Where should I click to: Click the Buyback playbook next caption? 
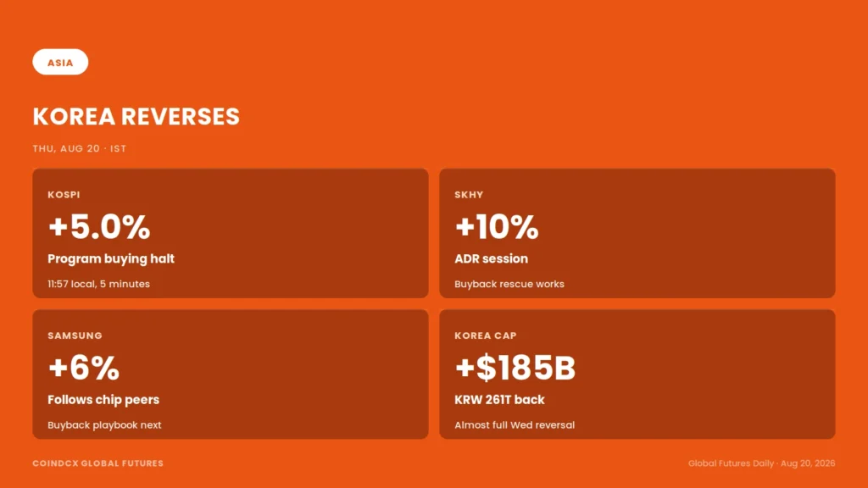(x=104, y=425)
